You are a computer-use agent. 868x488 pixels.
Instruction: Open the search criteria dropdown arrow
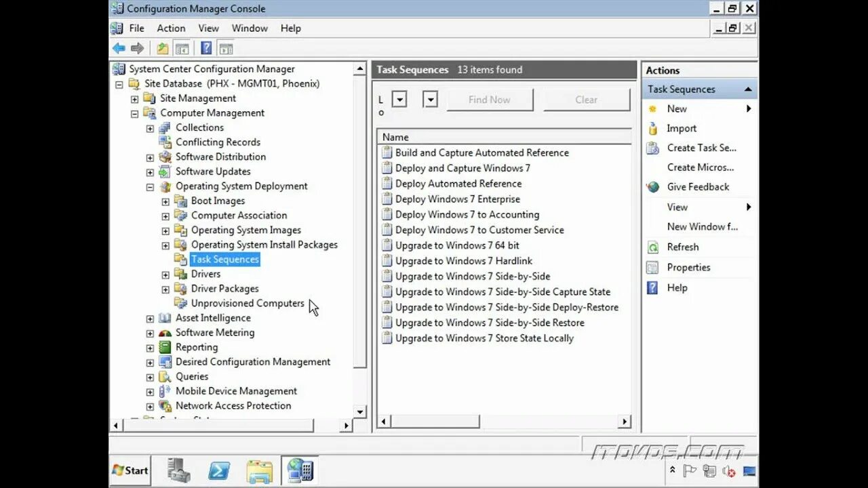(399, 99)
